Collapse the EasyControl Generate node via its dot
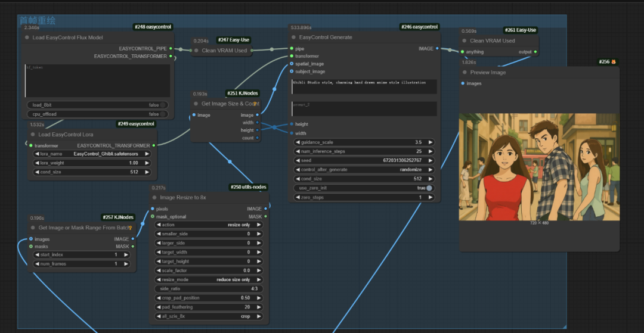Image resolution: width=644 pixels, height=333 pixels. pos(293,38)
